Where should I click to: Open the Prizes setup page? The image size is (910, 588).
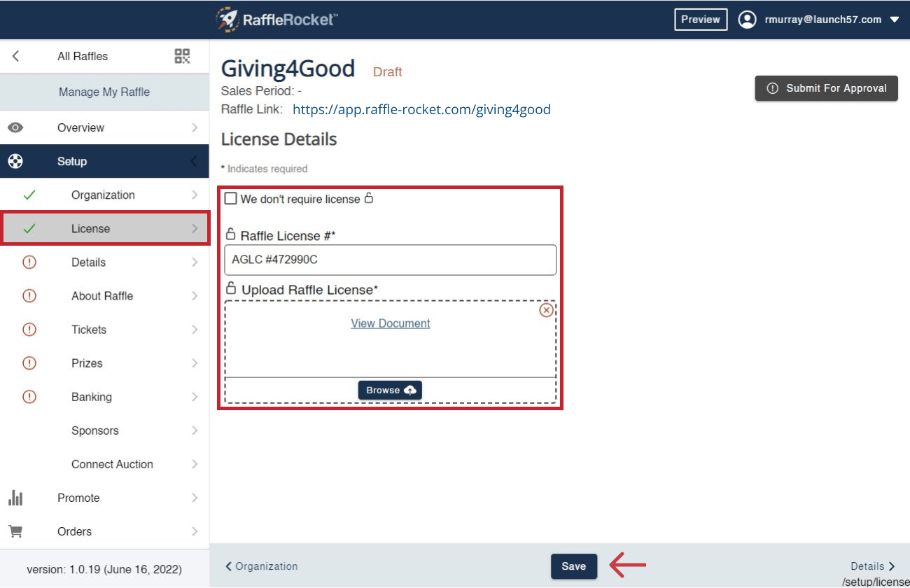[104, 363]
